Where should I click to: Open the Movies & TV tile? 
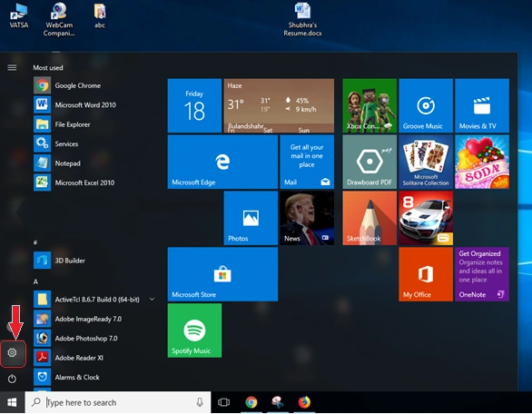pos(482,105)
